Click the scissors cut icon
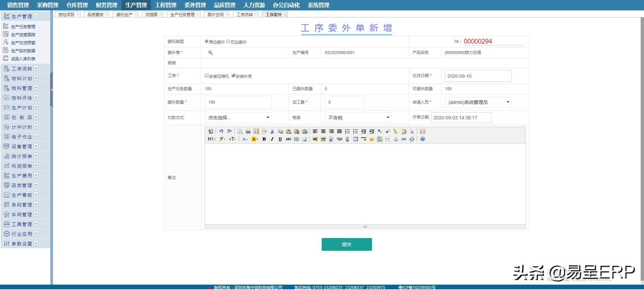The height and width of the screenshot is (290, 644). [x=272, y=131]
